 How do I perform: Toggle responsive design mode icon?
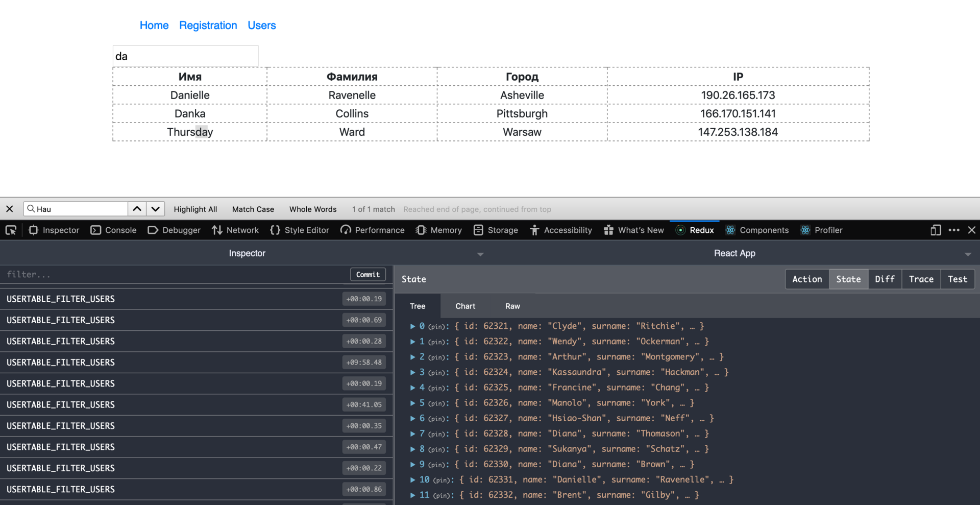935,230
